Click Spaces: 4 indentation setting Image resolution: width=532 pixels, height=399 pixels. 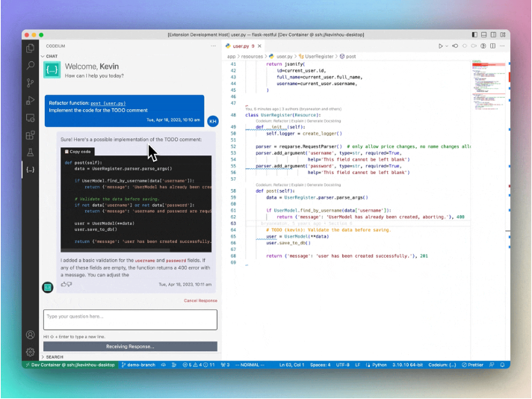[320, 365]
